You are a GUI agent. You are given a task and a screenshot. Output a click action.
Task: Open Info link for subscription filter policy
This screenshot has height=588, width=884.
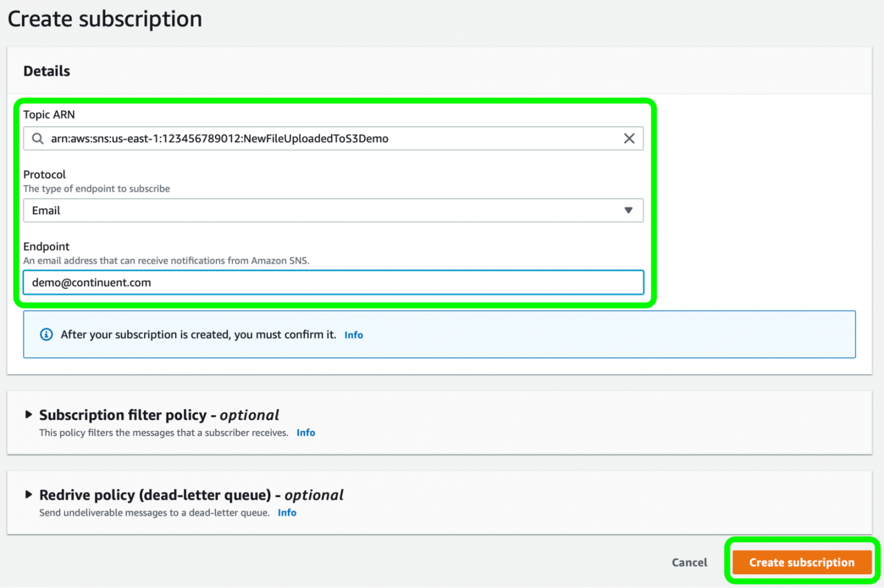coord(306,433)
